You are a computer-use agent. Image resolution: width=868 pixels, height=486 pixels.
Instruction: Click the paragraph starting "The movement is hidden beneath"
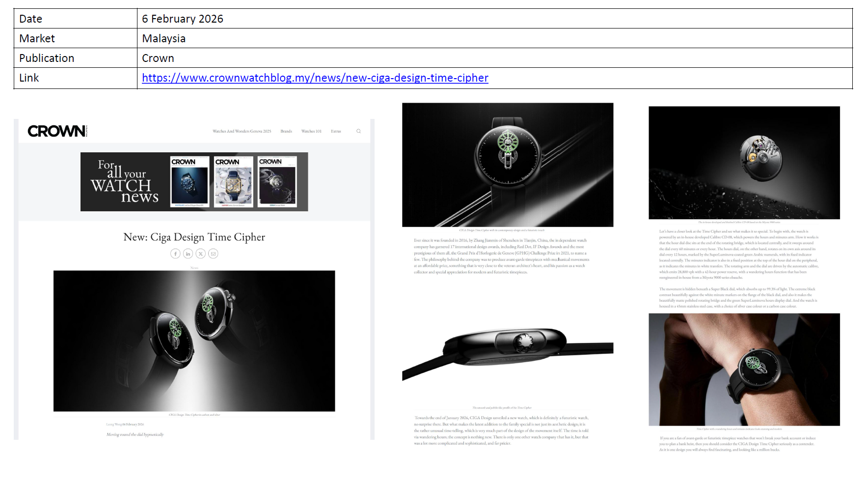point(738,297)
